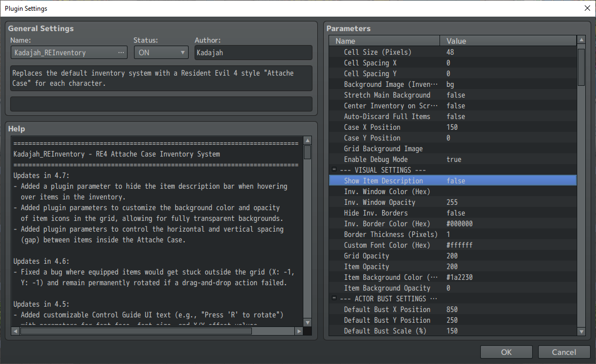The width and height of the screenshot is (596, 364).
Task: Select the Default Bust Scale (%) parameter
Action: (x=453, y=331)
